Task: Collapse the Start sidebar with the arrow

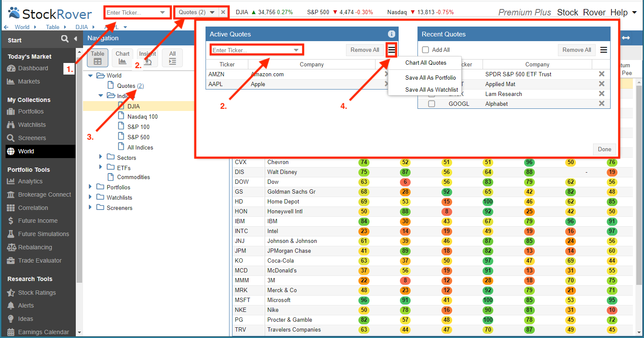Action: tap(75, 39)
